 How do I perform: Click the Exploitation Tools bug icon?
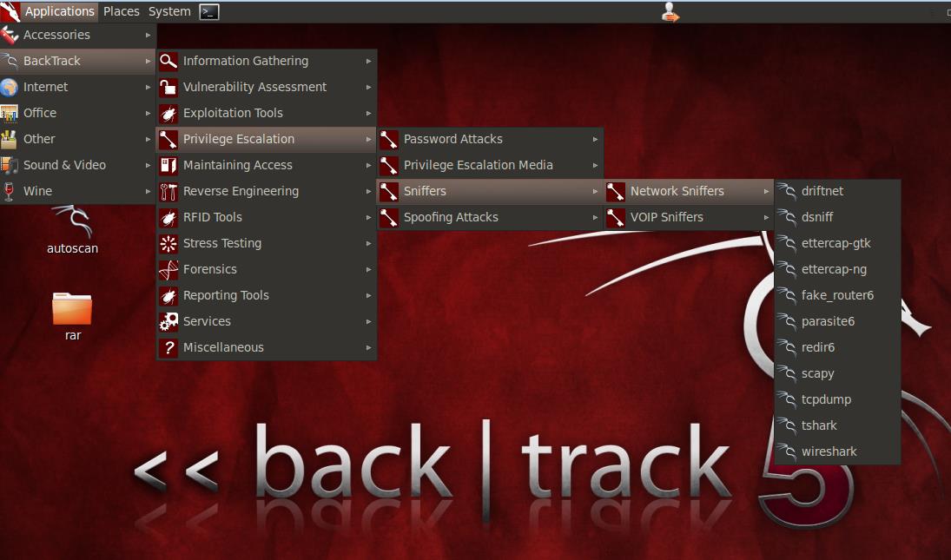168,114
